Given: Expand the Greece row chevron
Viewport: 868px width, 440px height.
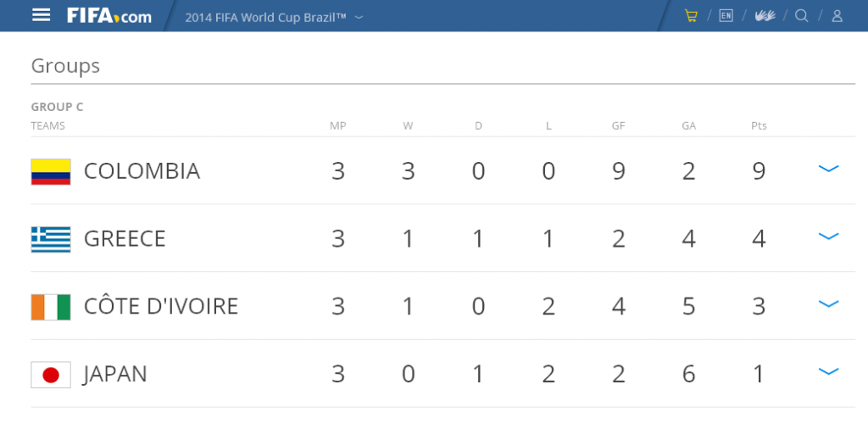Looking at the screenshot, I should click(x=829, y=237).
